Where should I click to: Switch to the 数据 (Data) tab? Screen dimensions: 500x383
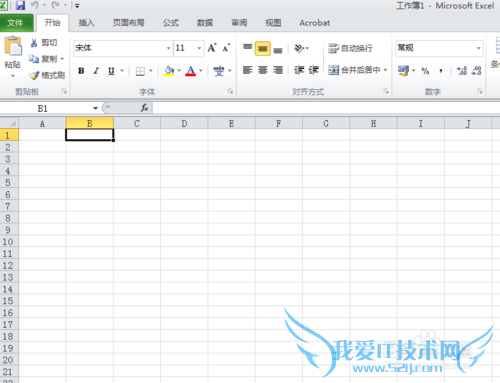pos(205,23)
